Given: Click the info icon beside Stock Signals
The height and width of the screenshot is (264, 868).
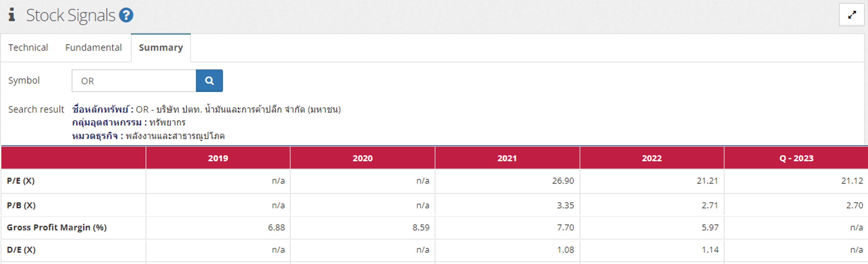Looking at the screenshot, I should click(12, 15).
